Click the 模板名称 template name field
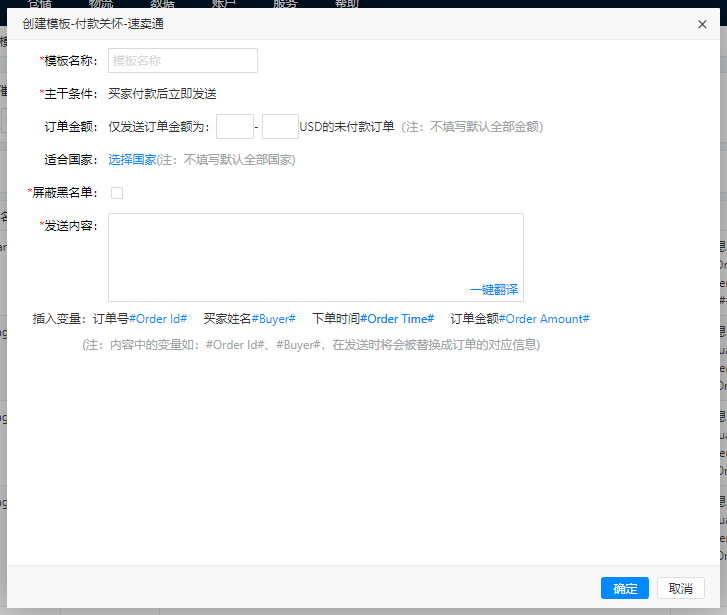Screen dimensions: 727x615 pos(183,61)
